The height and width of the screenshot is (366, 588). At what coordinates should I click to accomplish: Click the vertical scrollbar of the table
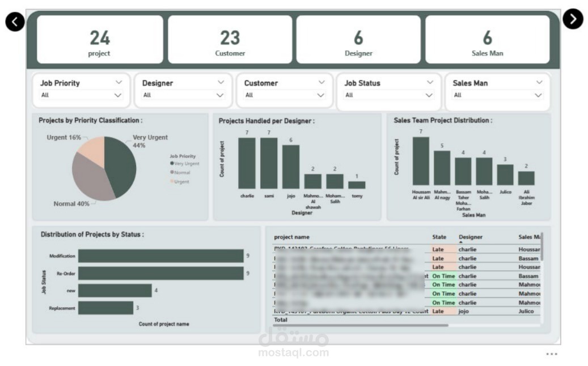[x=542, y=246]
